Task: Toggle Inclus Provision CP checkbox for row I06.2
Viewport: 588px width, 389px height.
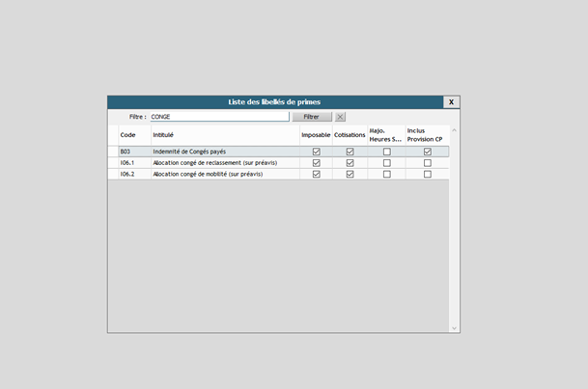Action: (428, 175)
